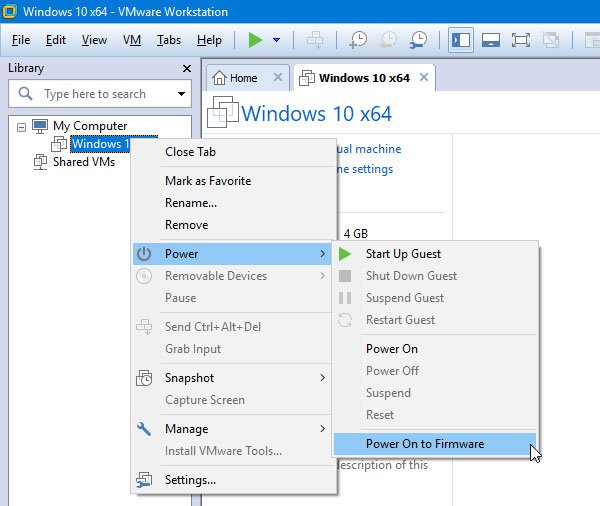Open the Tabs menu
The width and height of the screenshot is (600, 506).
point(169,40)
